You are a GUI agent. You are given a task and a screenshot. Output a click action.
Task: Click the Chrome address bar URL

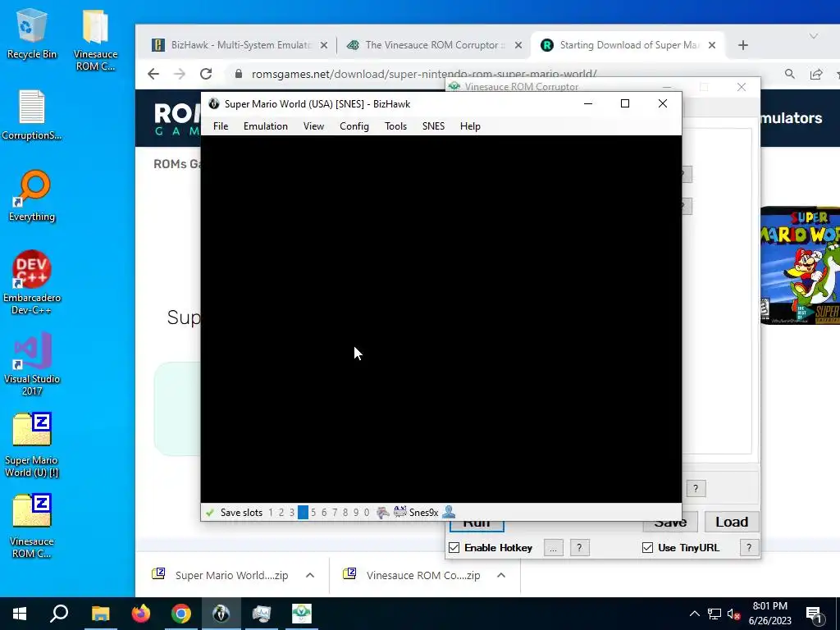pyautogui.click(x=424, y=74)
